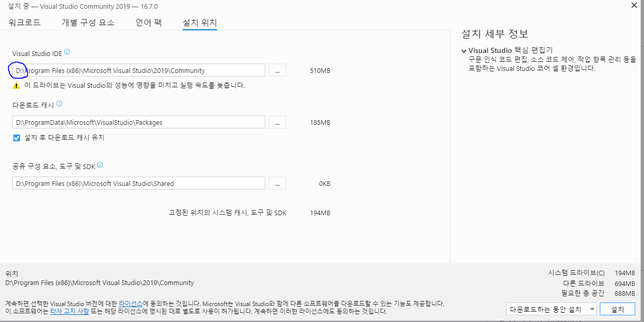The height and width of the screenshot is (322, 644).
Task: Close the installer window
Action: 635,5
